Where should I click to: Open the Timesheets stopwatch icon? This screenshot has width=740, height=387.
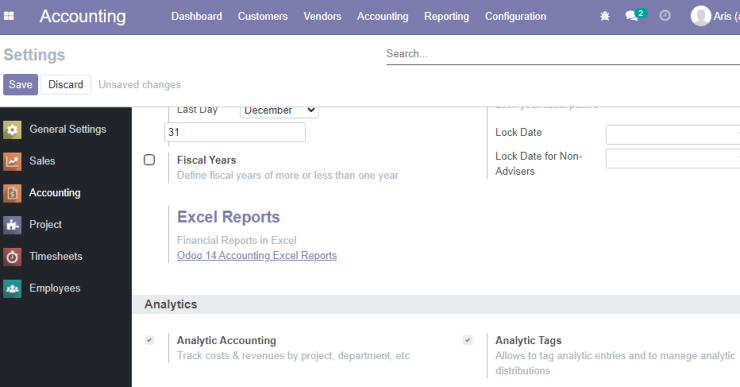point(12,256)
